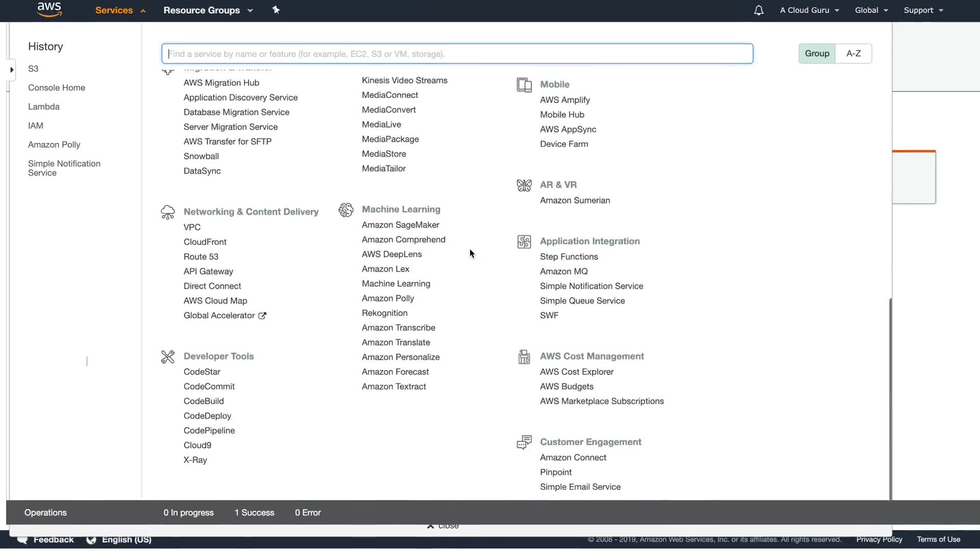Expand the left side panel arrow
Viewport: 980px width, 551px height.
11,70
